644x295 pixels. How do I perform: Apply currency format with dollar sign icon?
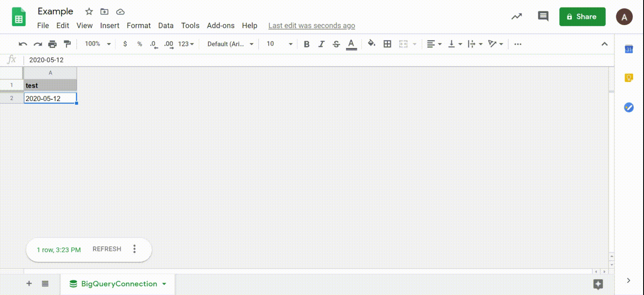click(125, 44)
